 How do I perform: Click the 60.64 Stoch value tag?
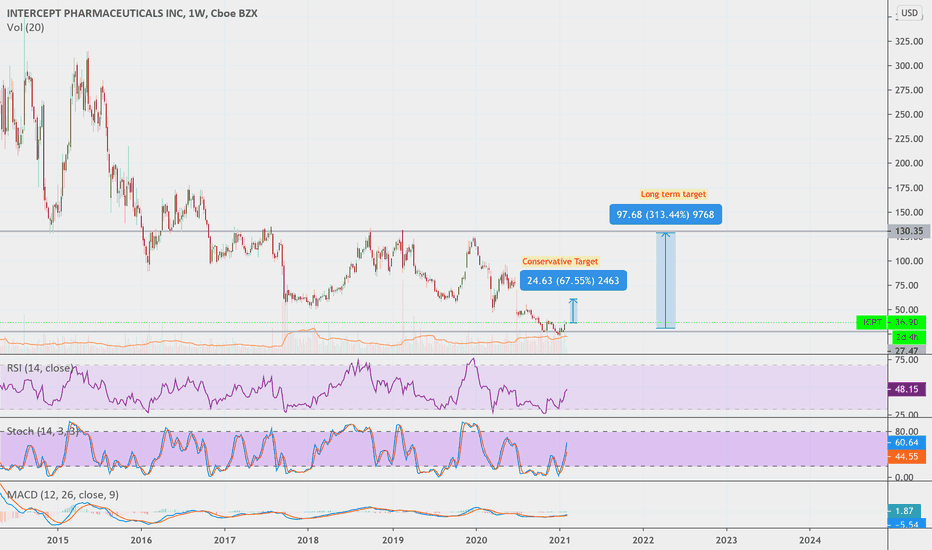click(906, 442)
